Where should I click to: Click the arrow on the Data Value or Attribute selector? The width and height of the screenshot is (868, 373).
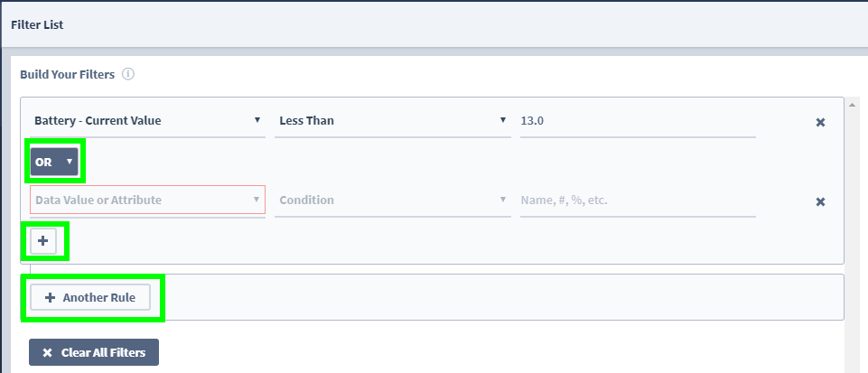(x=257, y=200)
